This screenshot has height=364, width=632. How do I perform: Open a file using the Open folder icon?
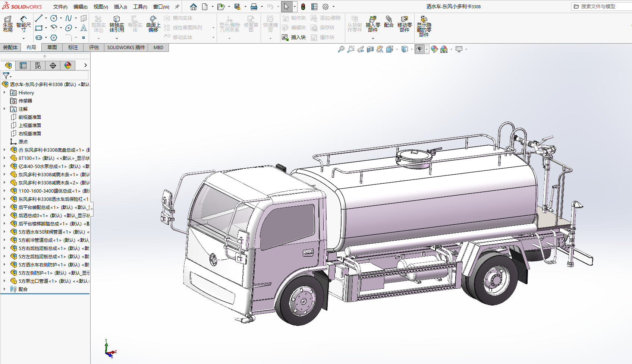(x=221, y=7)
